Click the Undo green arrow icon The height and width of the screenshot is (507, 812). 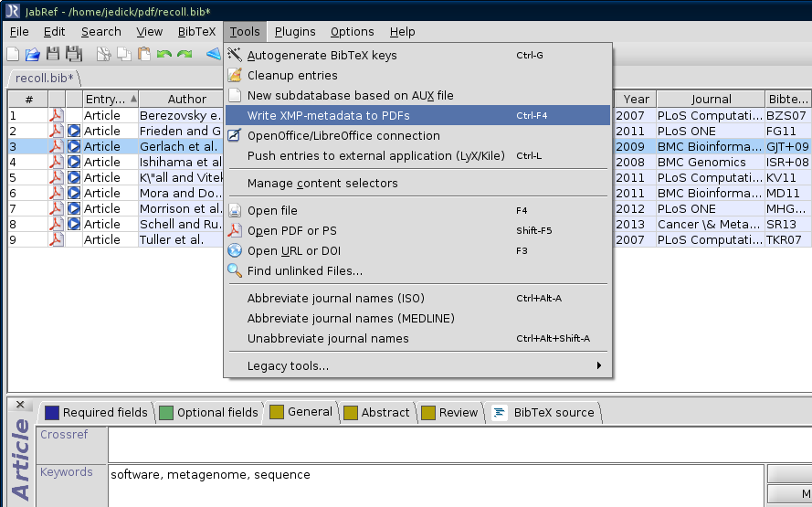pyautogui.click(x=164, y=55)
